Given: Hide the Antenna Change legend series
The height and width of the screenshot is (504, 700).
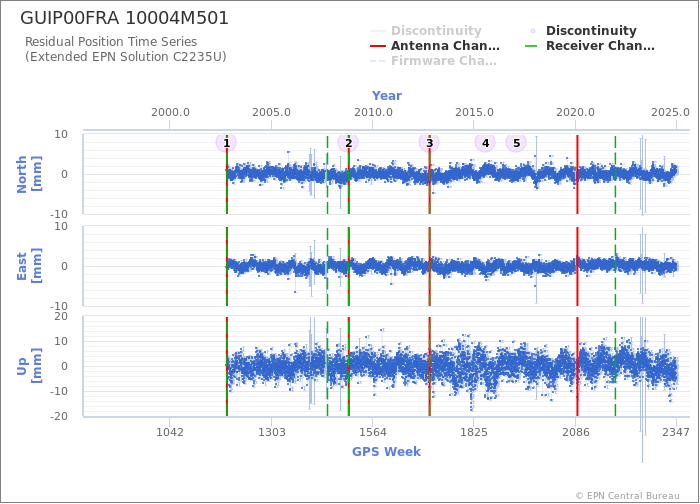Looking at the screenshot, I should [x=435, y=46].
